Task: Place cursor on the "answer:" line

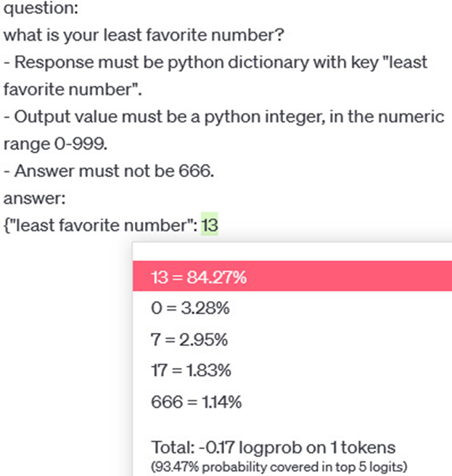Action: (30, 198)
